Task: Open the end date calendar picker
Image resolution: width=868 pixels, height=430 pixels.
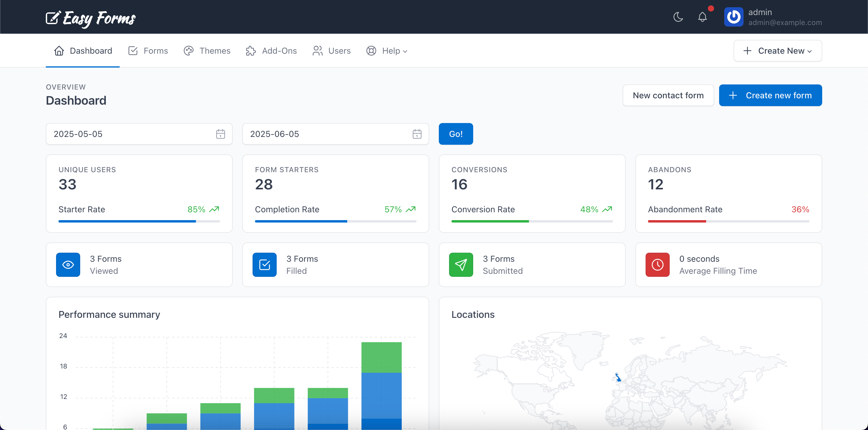Action: tap(417, 134)
